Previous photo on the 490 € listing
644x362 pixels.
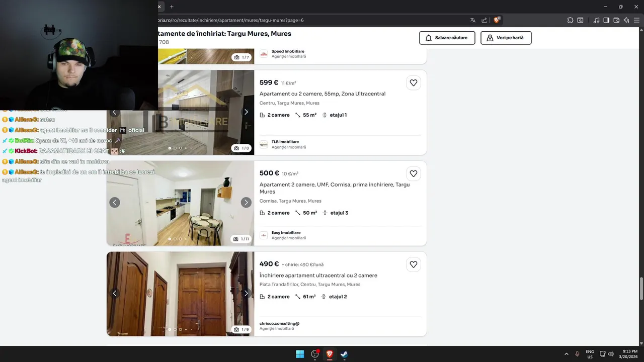[115, 293]
